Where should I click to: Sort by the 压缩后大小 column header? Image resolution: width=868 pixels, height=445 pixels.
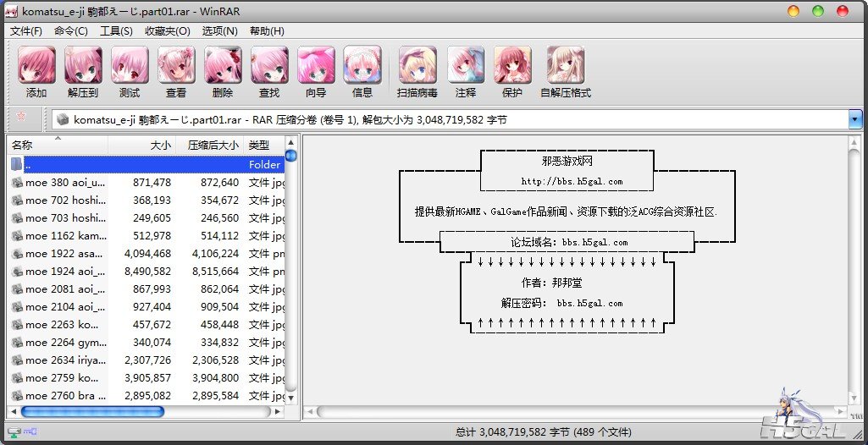(210, 146)
